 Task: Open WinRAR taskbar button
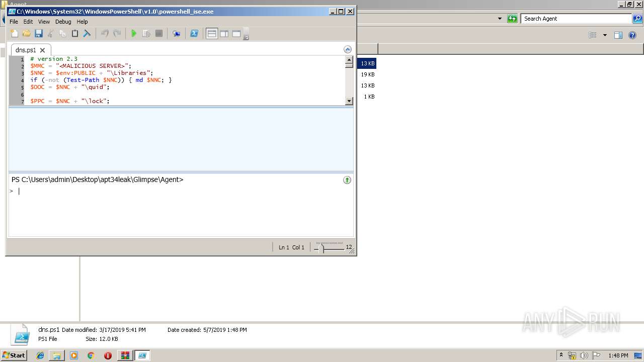125,355
